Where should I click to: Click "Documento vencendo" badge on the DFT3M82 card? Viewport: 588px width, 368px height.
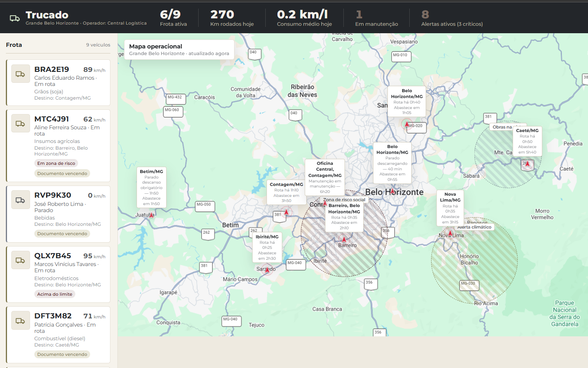click(x=62, y=354)
